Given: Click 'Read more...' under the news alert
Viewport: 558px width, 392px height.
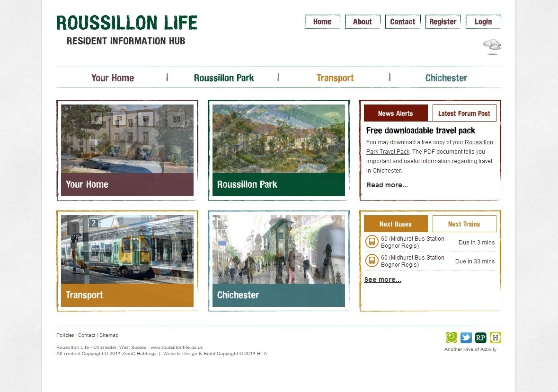Looking at the screenshot, I should point(387,185).
